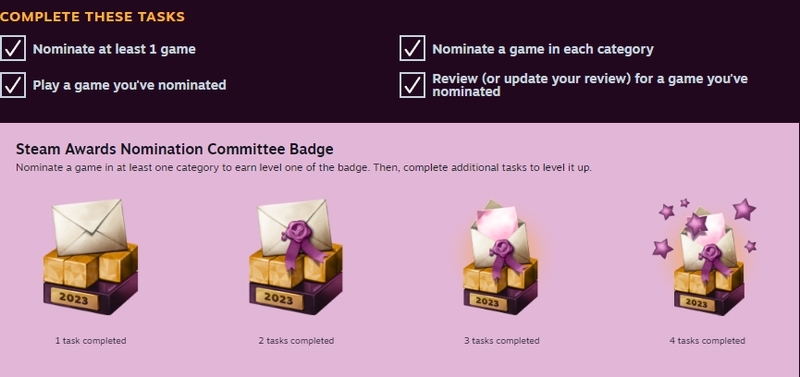Viewport: 800px width, 377px height.
Task: Click the 1 task completed caption
Action: point(91,340)
